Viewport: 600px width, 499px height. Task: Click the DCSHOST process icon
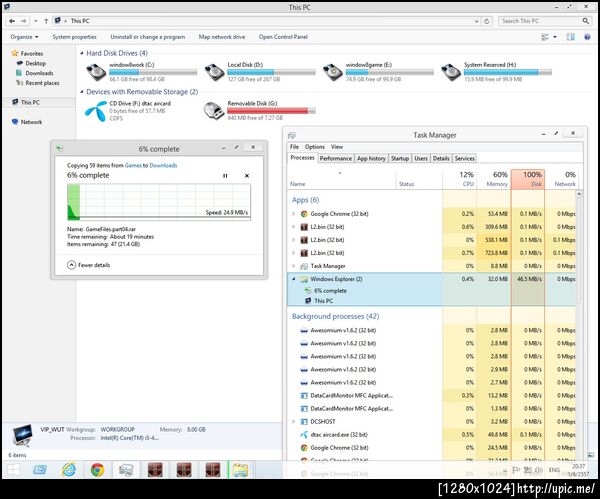pos(304,422)
